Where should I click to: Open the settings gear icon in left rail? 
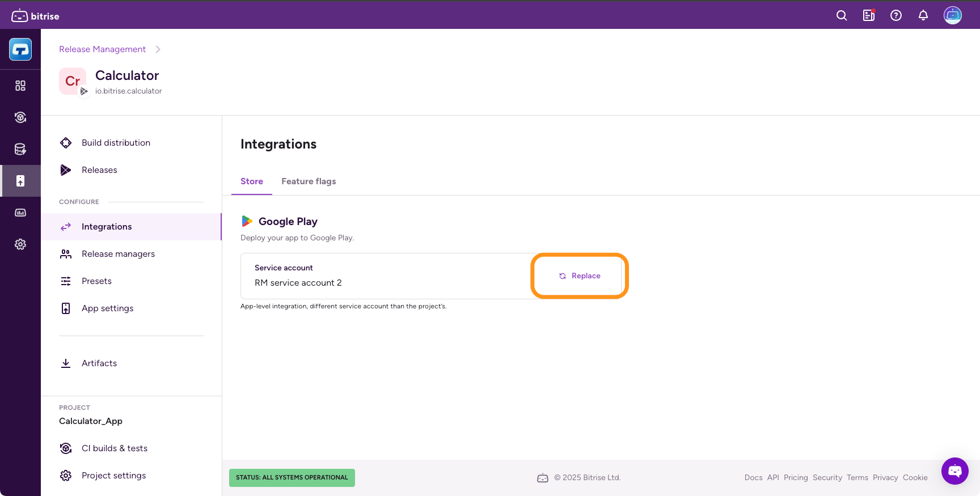coord(20,244)
